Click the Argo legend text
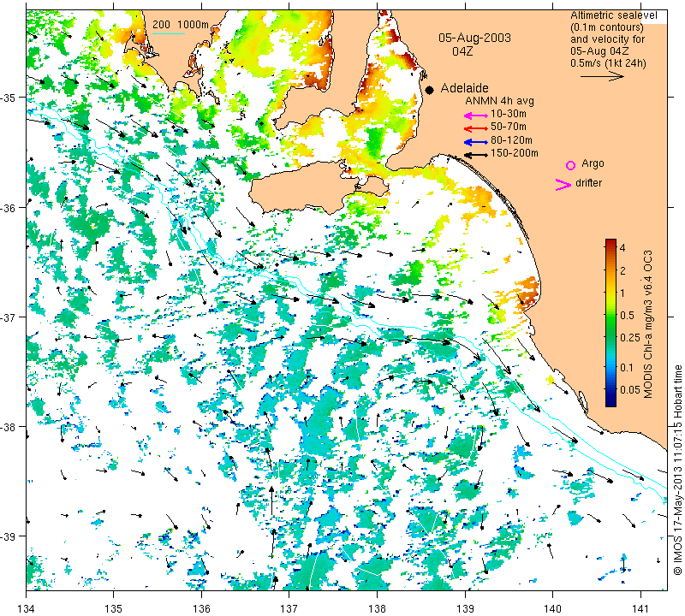 593,163
